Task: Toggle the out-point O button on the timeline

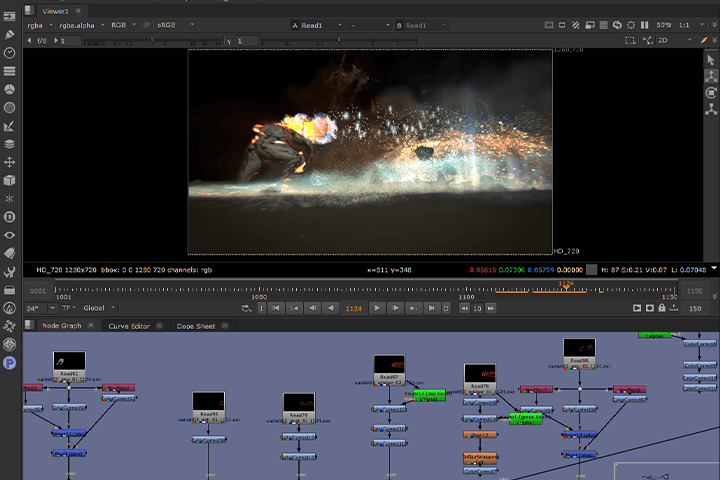Action: point(446,308)
